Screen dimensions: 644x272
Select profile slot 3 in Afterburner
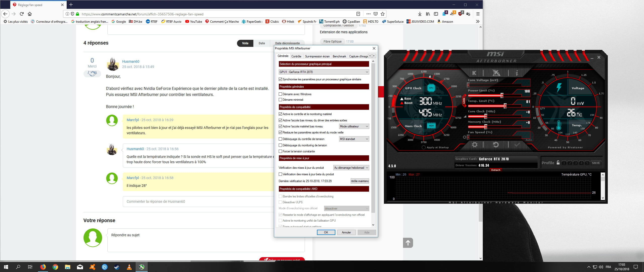pyautogui.click(x=576, y=163)
